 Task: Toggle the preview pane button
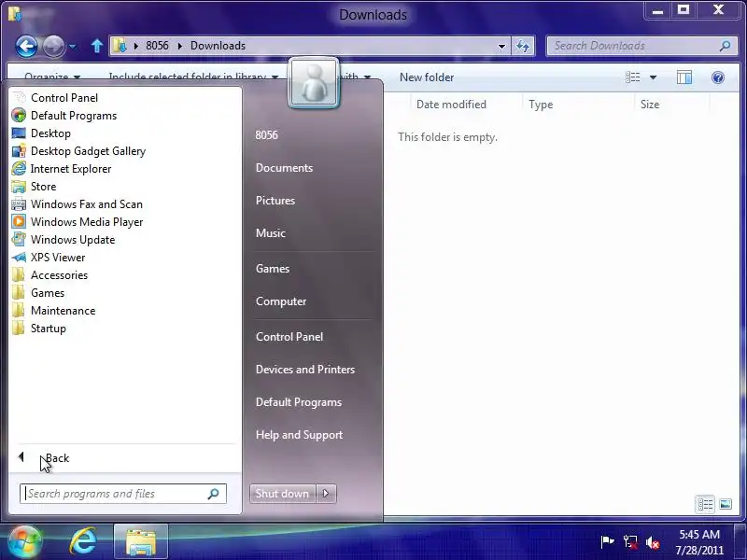pyautogui.click(x=684, y=77)
